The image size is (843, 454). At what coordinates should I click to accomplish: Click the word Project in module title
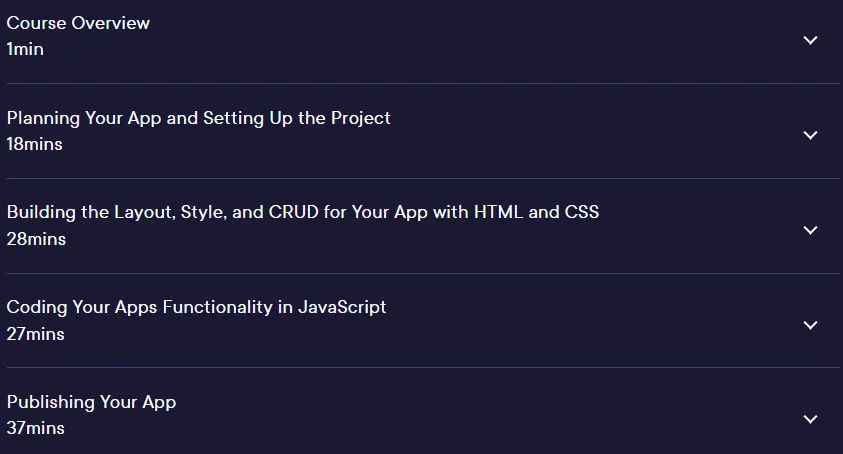(x=361, y=118)
